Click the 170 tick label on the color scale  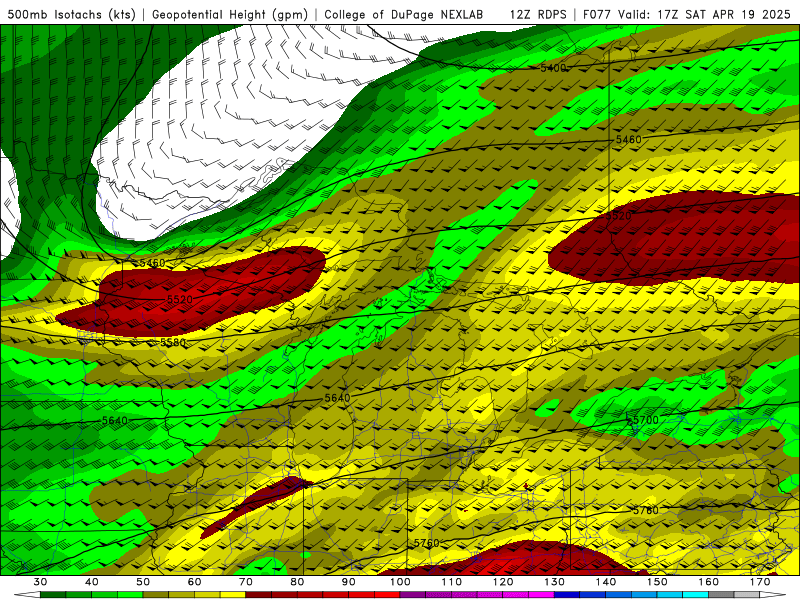(760, 582)
